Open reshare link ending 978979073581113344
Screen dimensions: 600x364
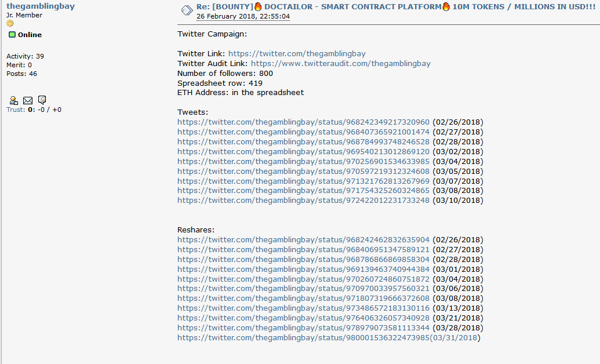coord(303,328)
